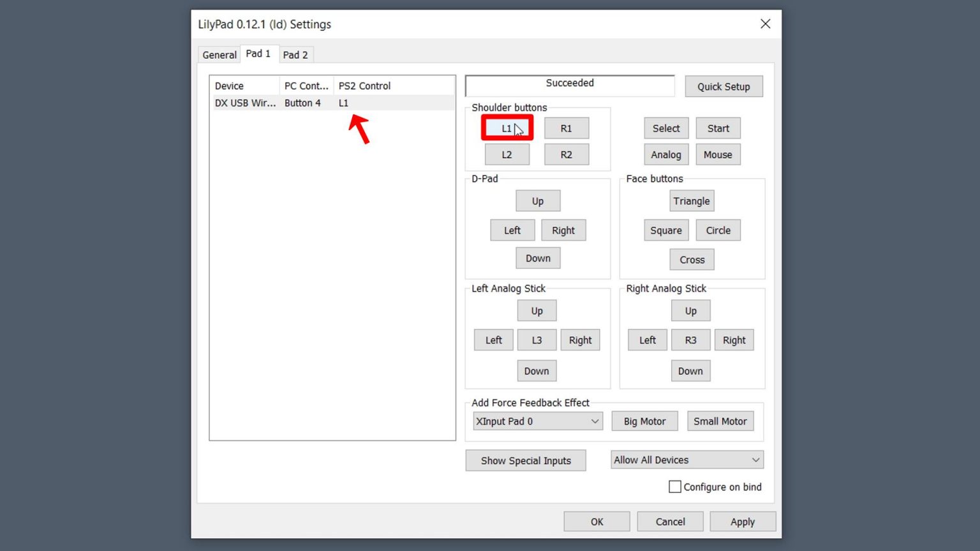Open the Pad 2 tab
Viewport: 980px width, 551px height.
point(295,55)
